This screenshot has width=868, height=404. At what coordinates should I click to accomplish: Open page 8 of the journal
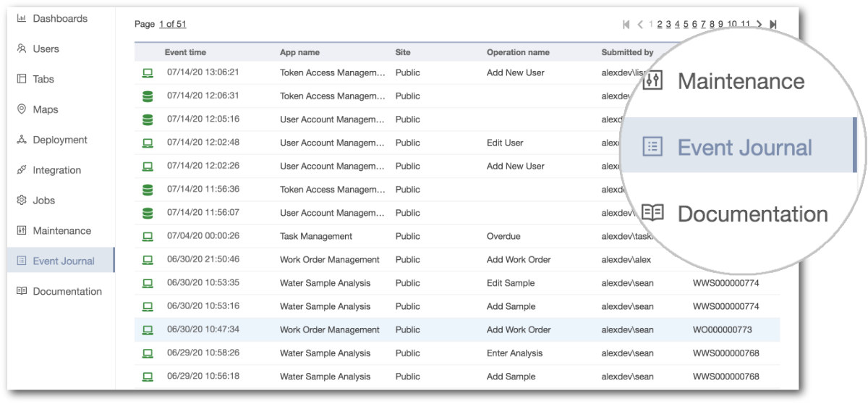[712, 25]
